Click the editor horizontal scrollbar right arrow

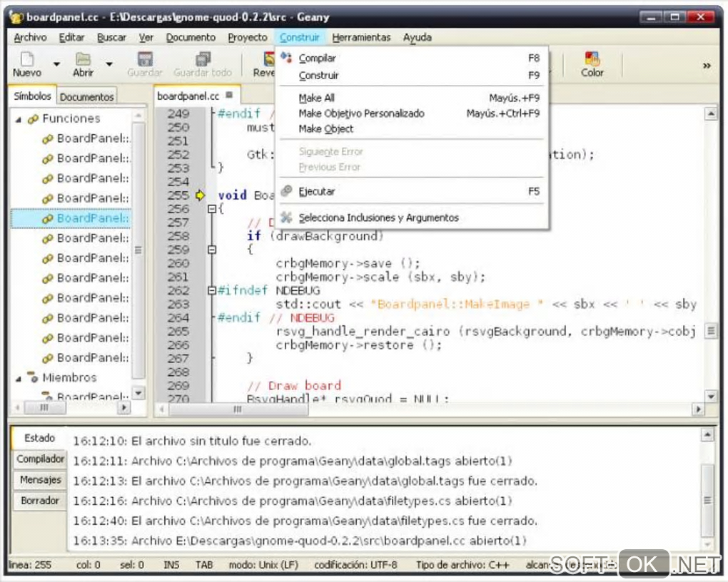(697, 409)
